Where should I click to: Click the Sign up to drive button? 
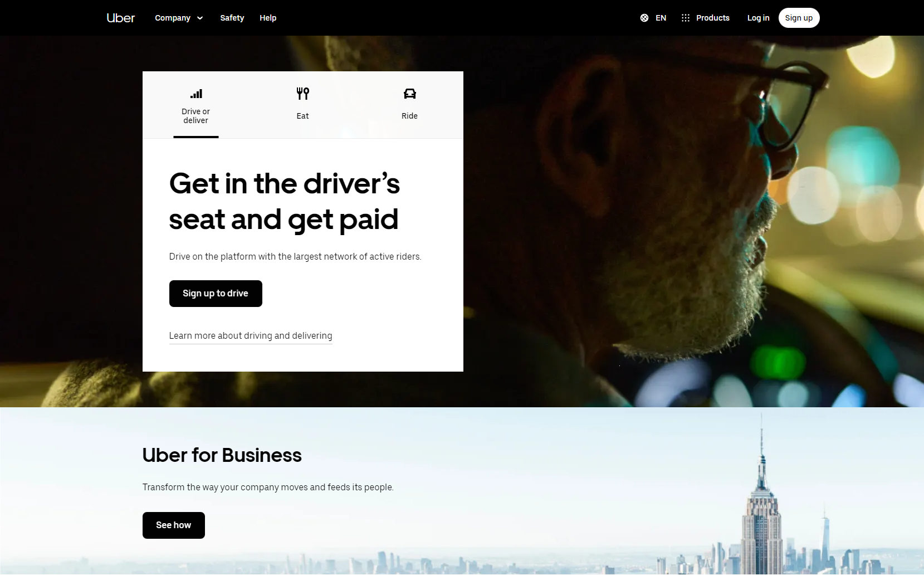click(216, 294)
